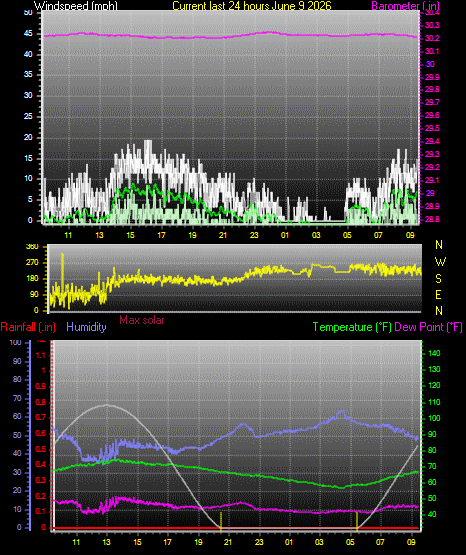
Task: Click the compass letter 'W' beside wind direction
Action: point(440,262)
